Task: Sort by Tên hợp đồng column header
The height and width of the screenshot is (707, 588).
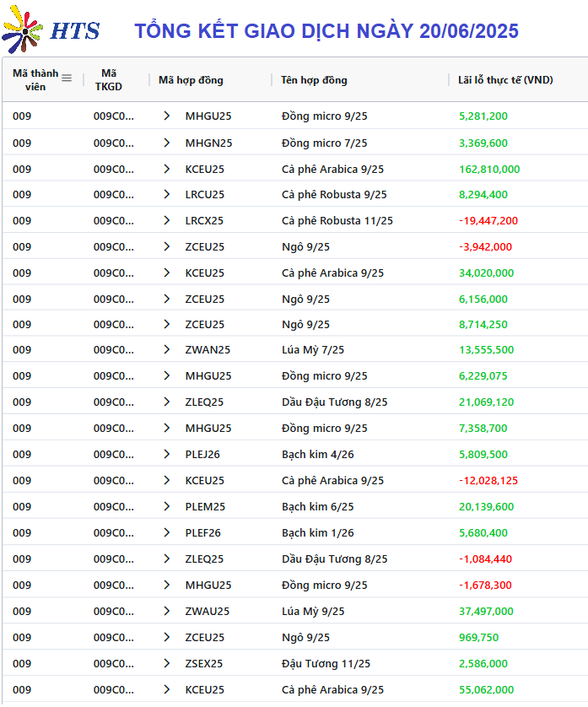Action: [314, 80]
